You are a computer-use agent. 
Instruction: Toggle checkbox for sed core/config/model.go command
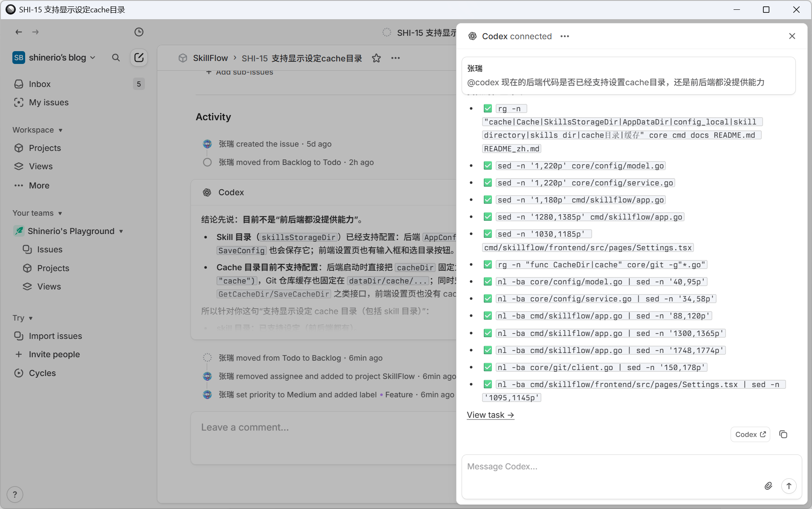488,166
